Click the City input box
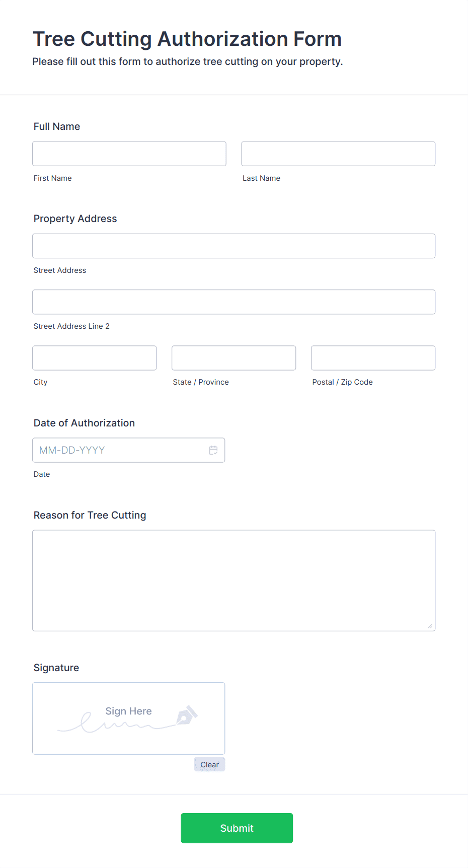The image size is (468, 868). 95,358
